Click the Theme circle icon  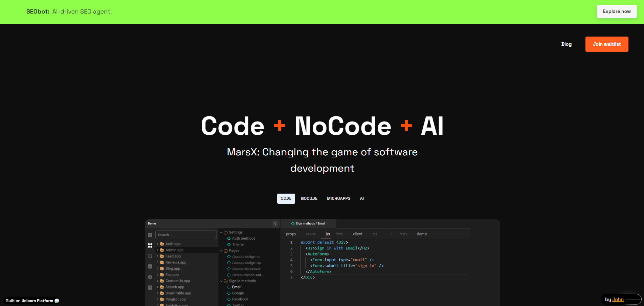point(229,245)
